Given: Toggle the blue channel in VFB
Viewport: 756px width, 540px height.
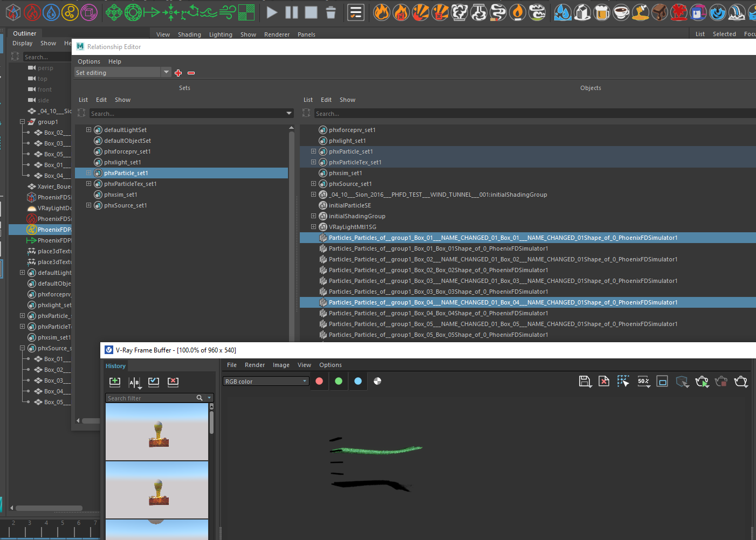Looking at the screenshot, I should [x=358, y=381].
